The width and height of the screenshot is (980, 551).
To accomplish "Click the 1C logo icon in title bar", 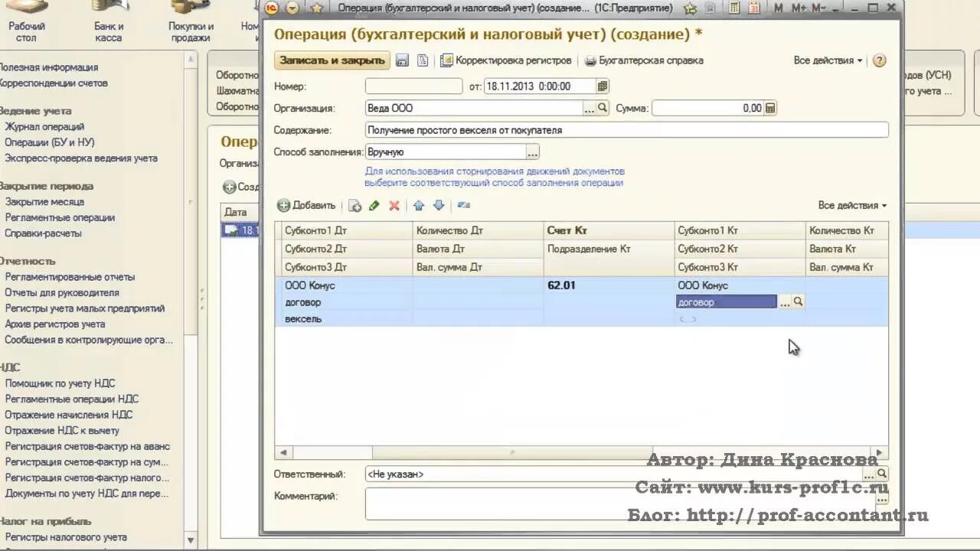I will (272, 8).
